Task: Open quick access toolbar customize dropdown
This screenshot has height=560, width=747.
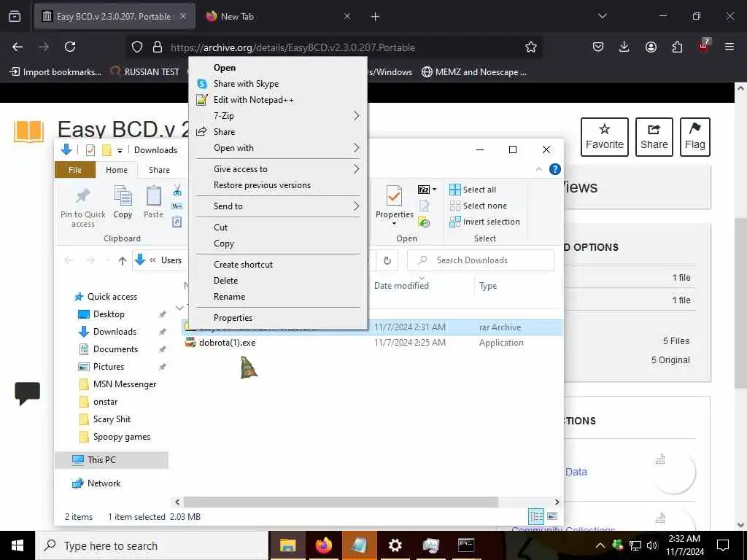Action: click(120, 150)
